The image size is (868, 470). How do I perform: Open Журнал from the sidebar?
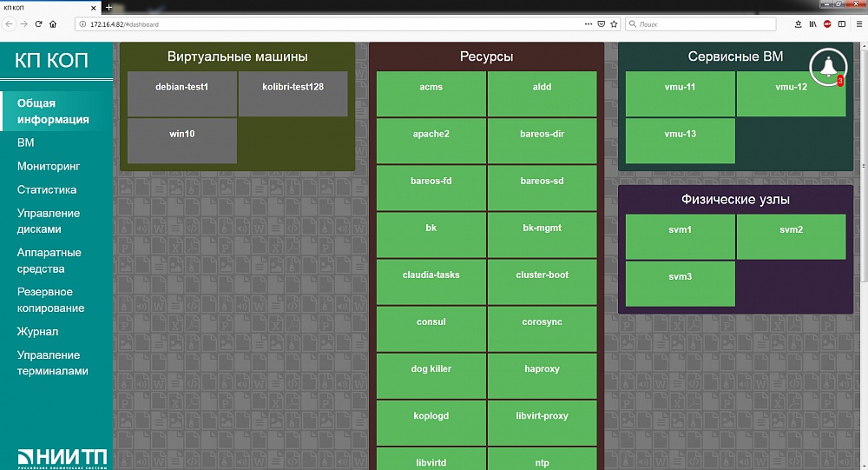pos(37,332)
